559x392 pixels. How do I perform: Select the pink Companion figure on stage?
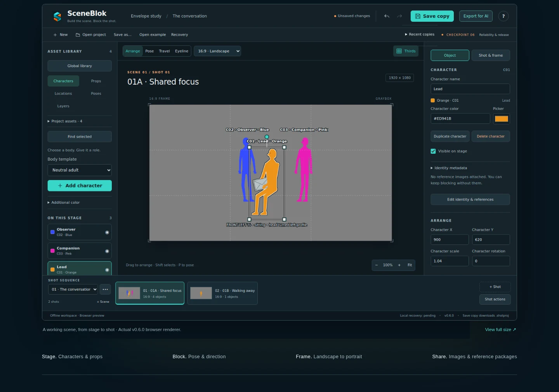coord(304,170)
